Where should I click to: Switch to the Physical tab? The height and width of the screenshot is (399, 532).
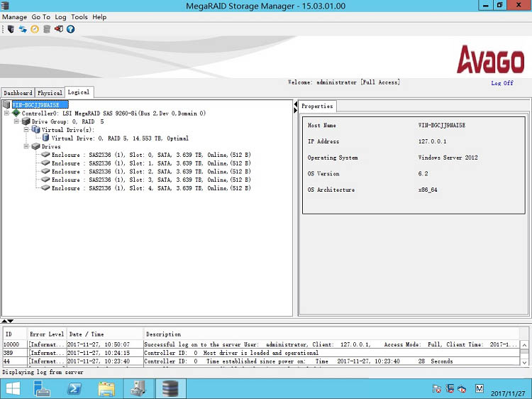tap(50, 93)
